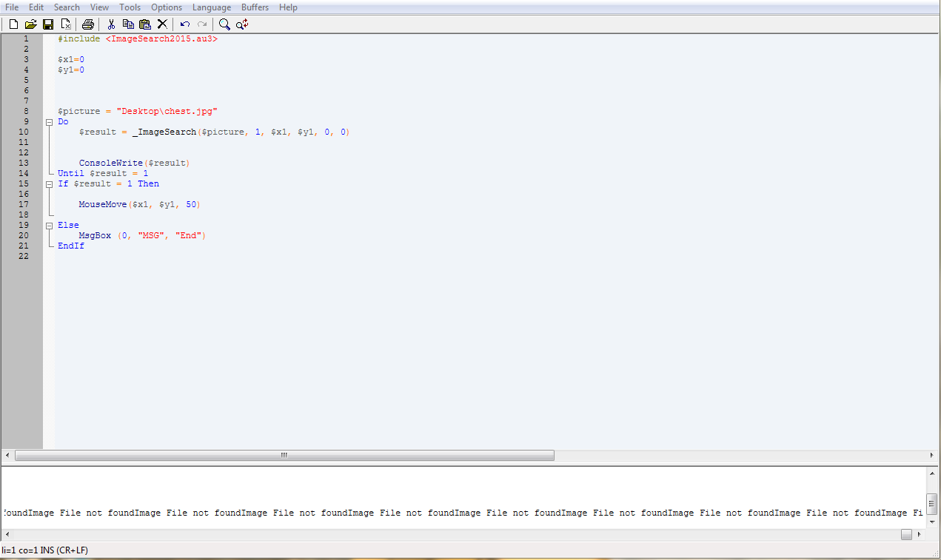941x560 pixels.
Task: Paste from clipboard with the Paste icon
Action: coord(145,24)
